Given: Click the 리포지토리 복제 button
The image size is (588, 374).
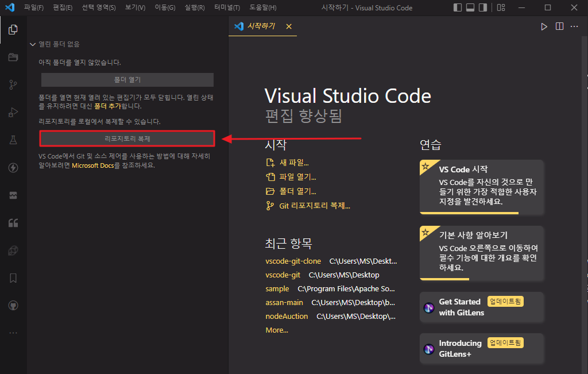Looking at the screenshot, I should [127, 139].
